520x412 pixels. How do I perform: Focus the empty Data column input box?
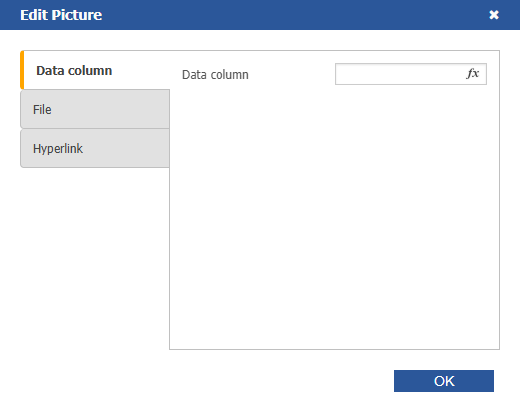click(400, 74)
